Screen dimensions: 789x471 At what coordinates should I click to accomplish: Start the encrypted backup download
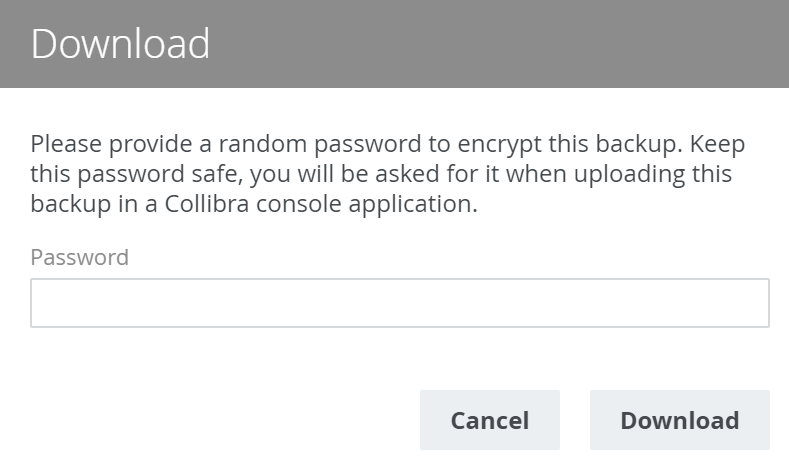pos(679,420)
